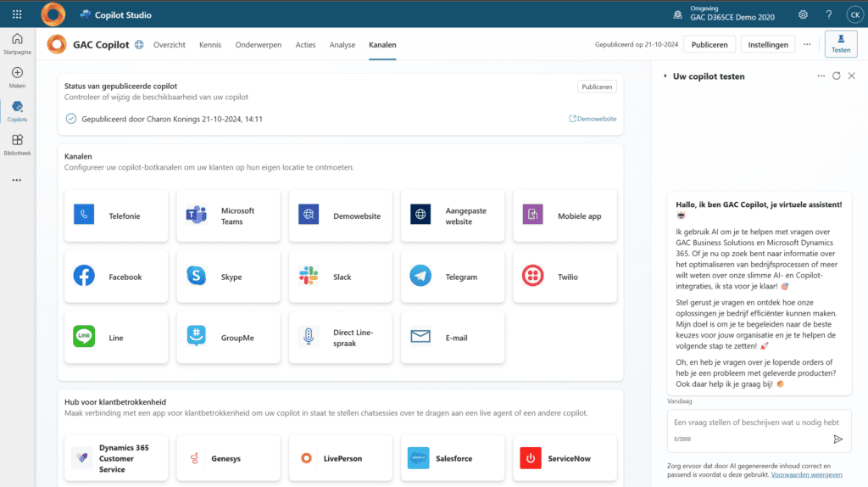Select the Slack channel
Image resolution: width=868 pixels, height=487 pixels.
coord(341,277)
